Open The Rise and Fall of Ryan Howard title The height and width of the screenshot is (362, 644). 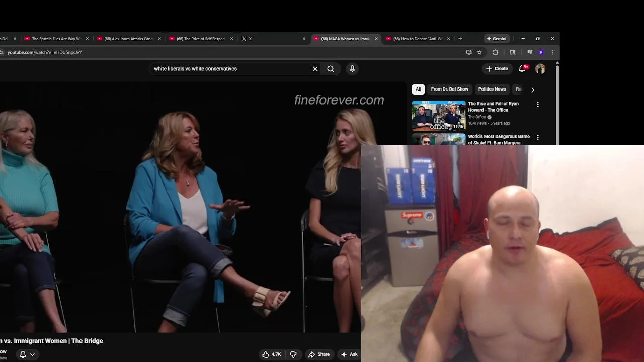coord(493,107)
